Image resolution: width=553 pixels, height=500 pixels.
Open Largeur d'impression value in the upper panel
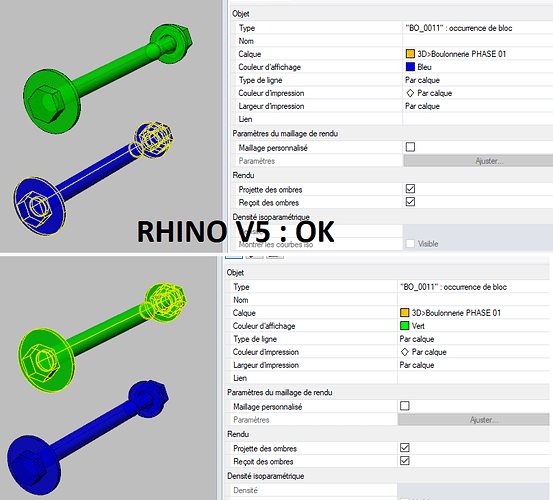pos(478,106)
